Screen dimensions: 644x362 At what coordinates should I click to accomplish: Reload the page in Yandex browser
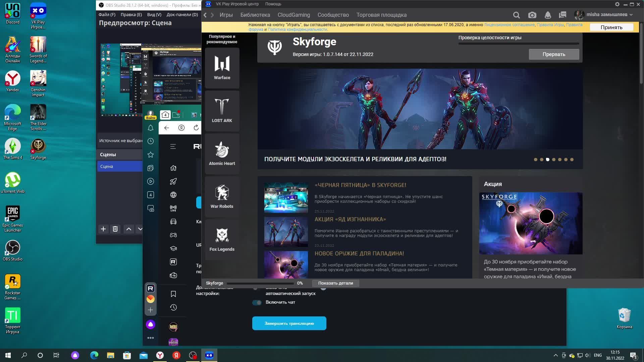tap(196, 128)
